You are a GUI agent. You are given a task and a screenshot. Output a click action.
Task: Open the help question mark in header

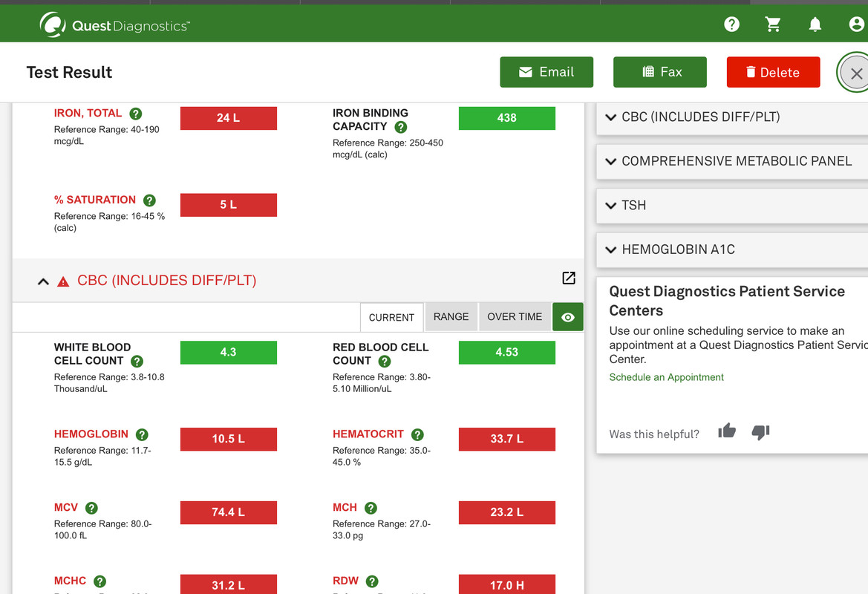731,25
